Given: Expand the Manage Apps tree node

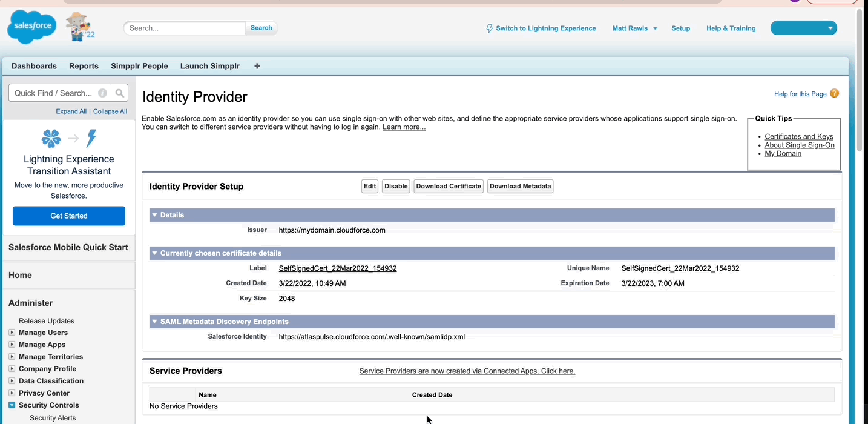Looking at the screenshot, I should tap(12, 345).
